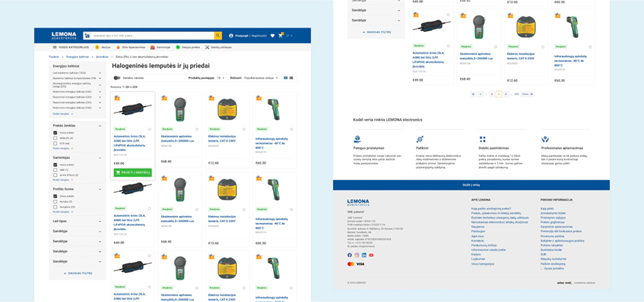The image size is (644, 302).
Task: Open the Gamintojai menu item
Action: click(162, 47)
